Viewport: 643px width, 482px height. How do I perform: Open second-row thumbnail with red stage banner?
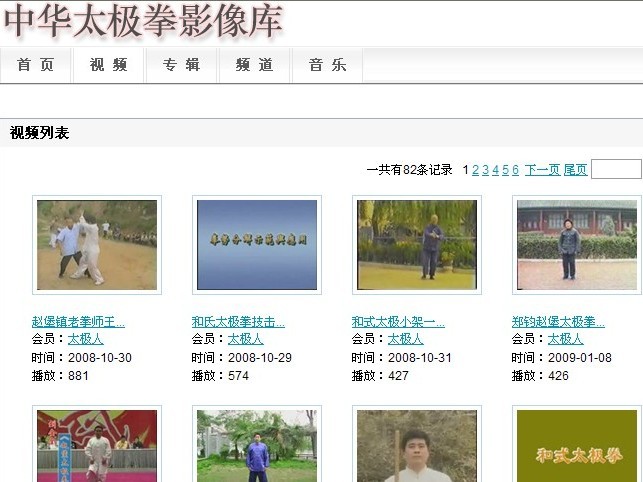97,446
